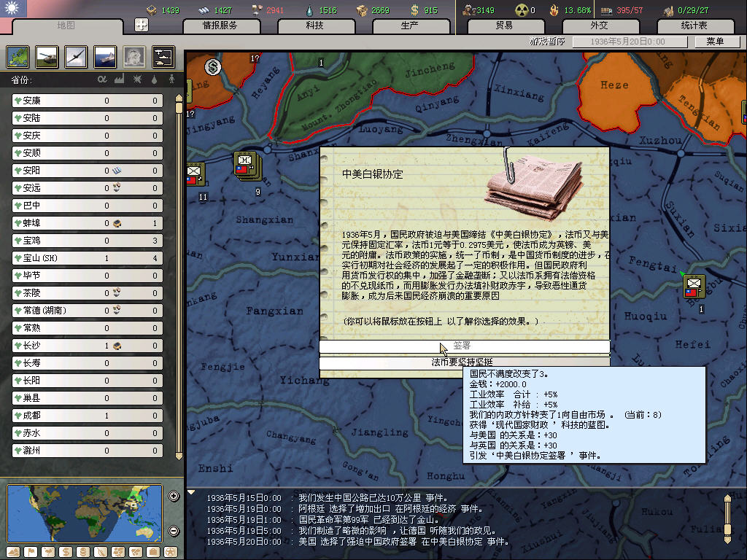Switch to the stacked coins map mode
Image resolution: width=747 pixels, height=560 pixels.
tap(83, 552)
